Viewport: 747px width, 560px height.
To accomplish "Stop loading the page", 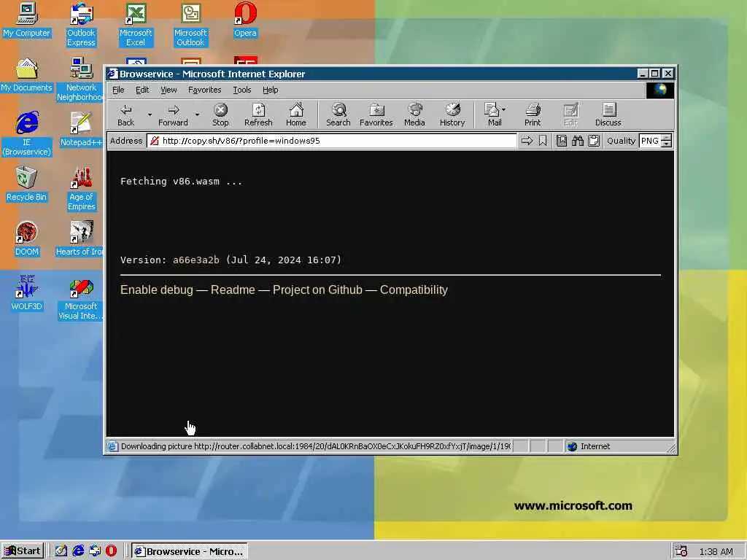I will pos(220,114).
